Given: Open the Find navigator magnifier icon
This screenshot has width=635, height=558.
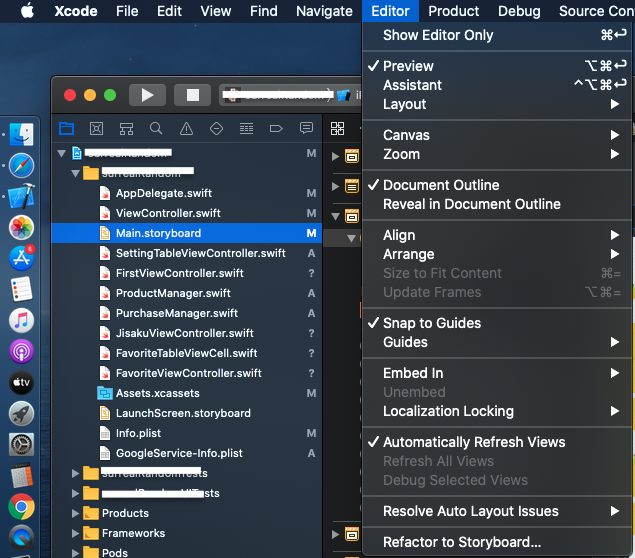Looking at the screenshot, I should (x=156, y=129).
